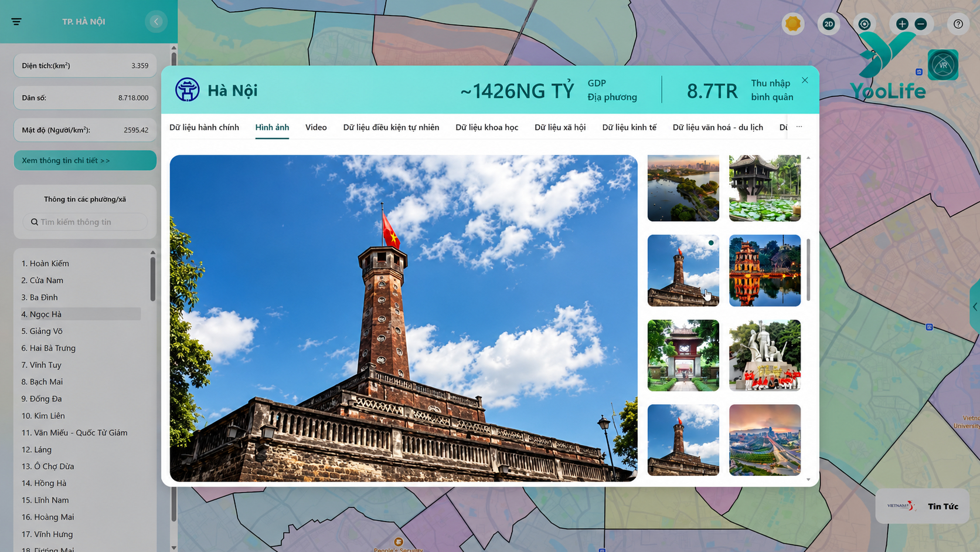The image size is (980, 552).
Task: Select the Dữ liệu kinh tế tab
Action: coord(629,127)
